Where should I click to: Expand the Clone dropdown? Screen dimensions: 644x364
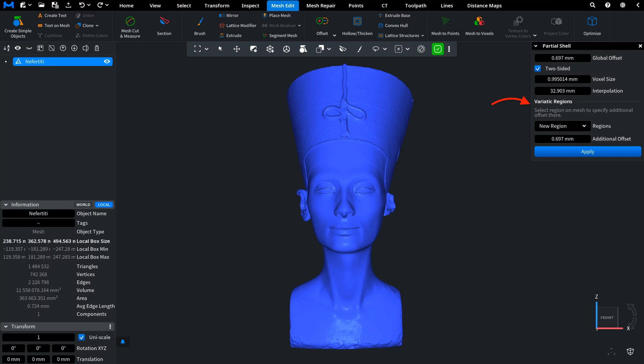(x=97, y=26)
